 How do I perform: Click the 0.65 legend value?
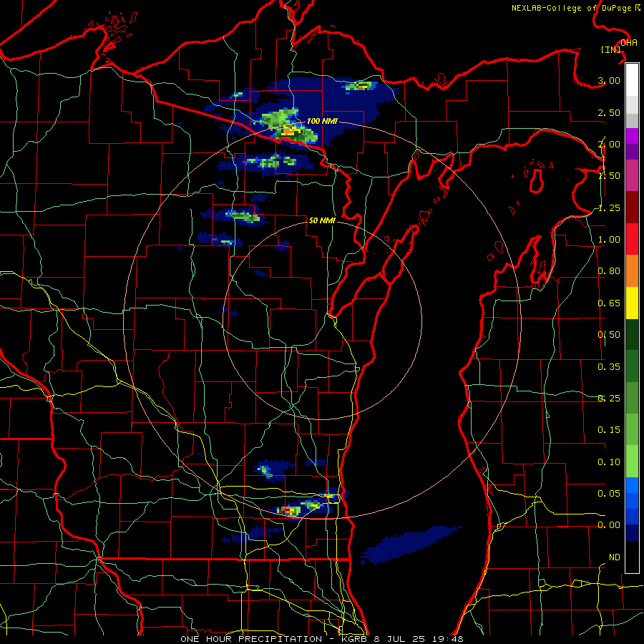[609, 303]
